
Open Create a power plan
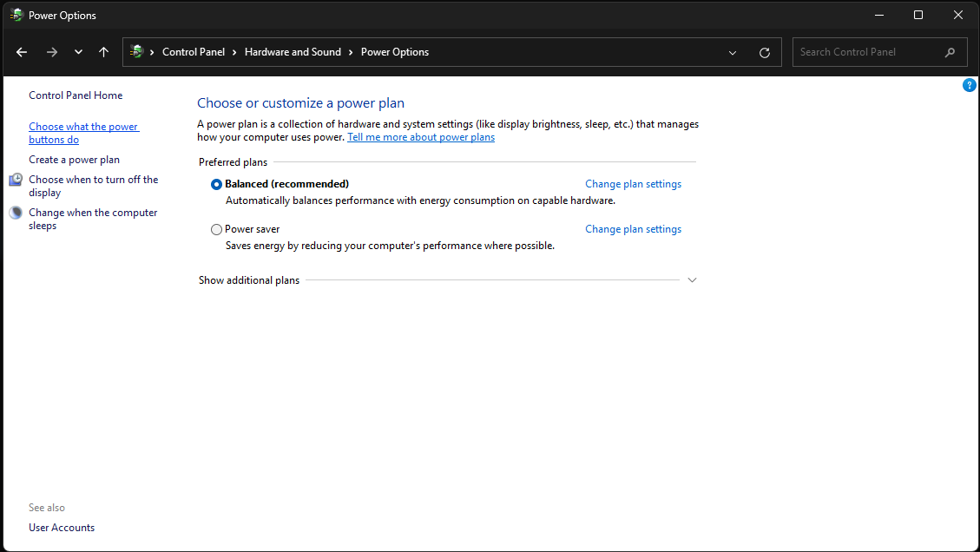point(74,160)
